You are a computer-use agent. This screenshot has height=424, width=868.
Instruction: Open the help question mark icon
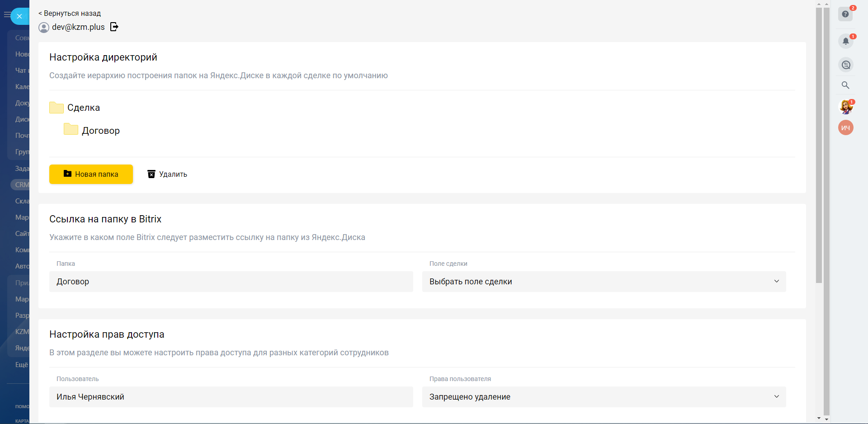click(x=845, y=14)
